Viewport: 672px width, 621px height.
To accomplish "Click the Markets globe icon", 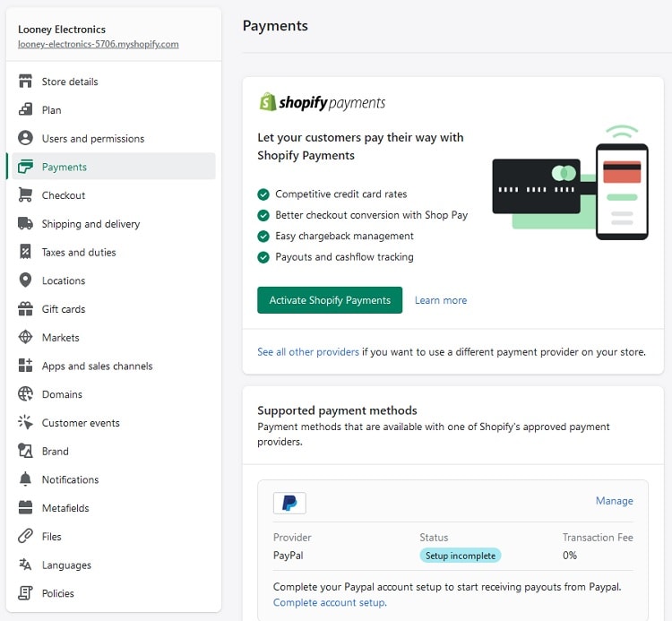I will click(x=25, y=337).
